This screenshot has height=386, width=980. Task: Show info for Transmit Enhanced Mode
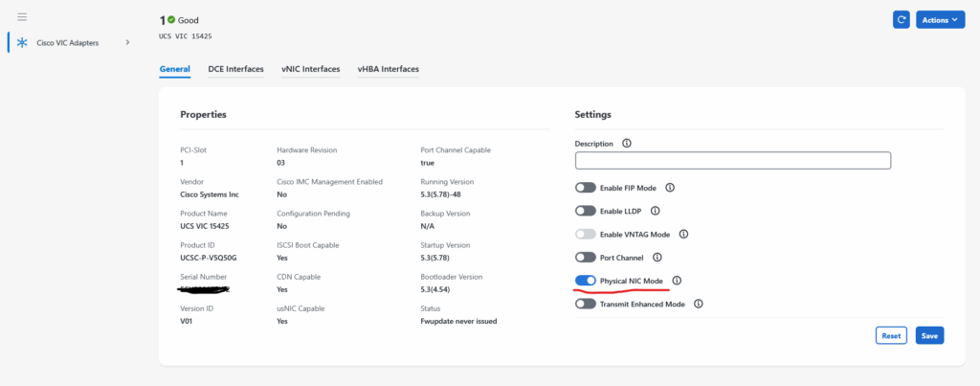pyautogui.click(x=699, y=304)
